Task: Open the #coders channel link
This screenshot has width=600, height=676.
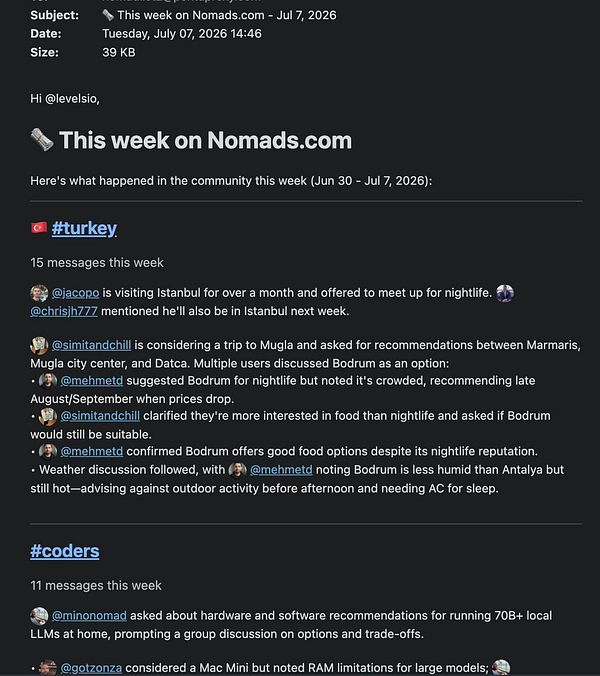Action: tap(65, 551)
